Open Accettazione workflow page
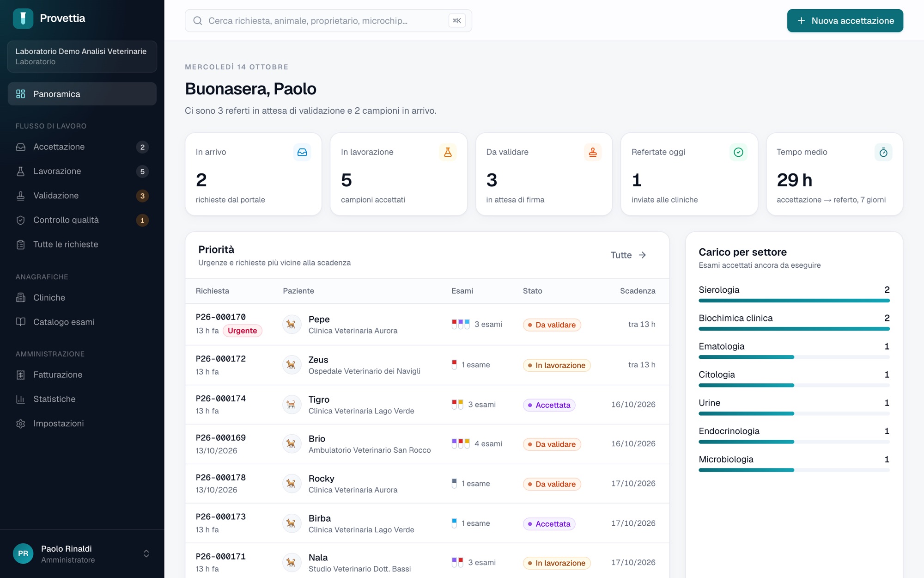The width and height of the screenshot is (924, 578). 82,147
